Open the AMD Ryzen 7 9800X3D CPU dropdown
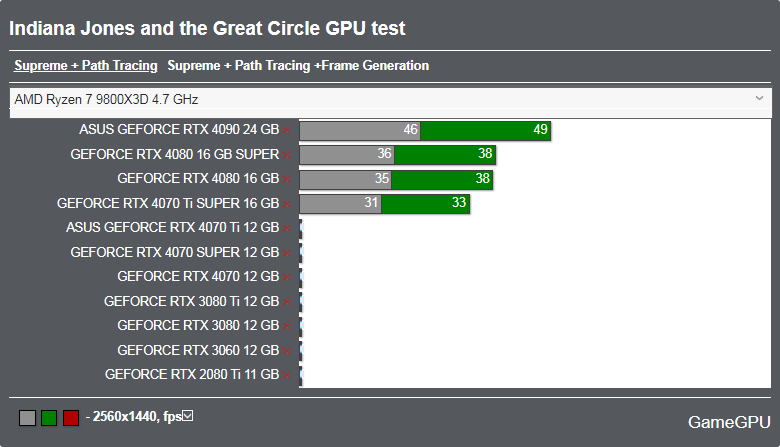The height and width of the screenshot is (447, 780). coord(390,99)
